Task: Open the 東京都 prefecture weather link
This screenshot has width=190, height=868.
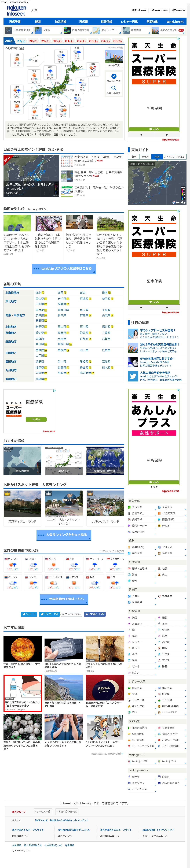Action: click(39, 310)
